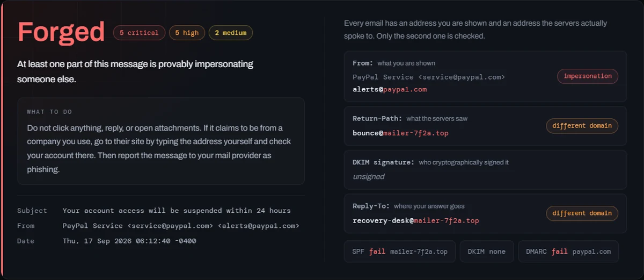Click the '5 critical' severity badge
The image size is (644, 280).
click(x=139, y=33)
